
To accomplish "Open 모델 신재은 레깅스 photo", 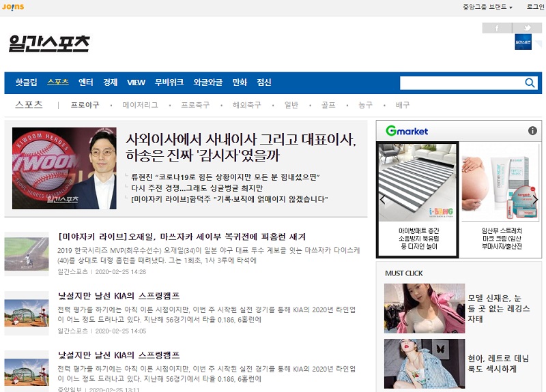I will point(425,309).
